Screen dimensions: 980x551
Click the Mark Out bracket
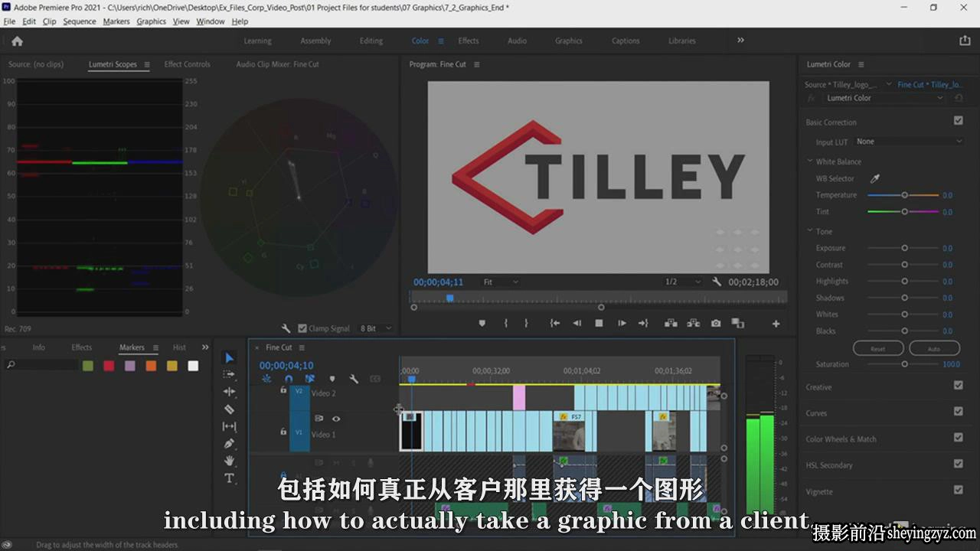tap(526, 324)
